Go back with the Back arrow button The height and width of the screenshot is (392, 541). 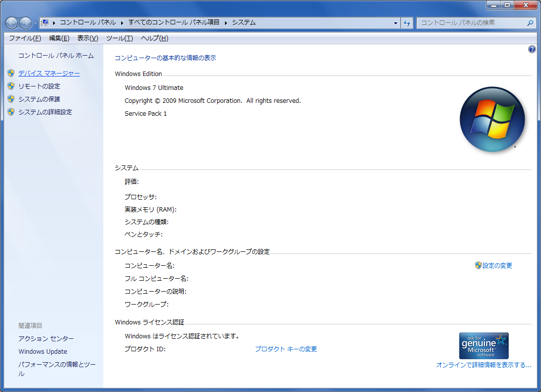(x=11, y=23)
